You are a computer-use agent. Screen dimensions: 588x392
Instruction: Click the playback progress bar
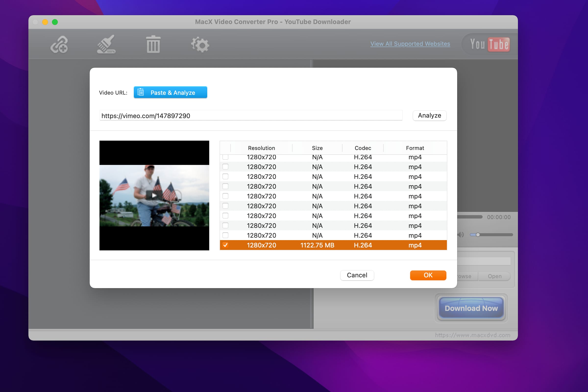click(x=470, y=217)
